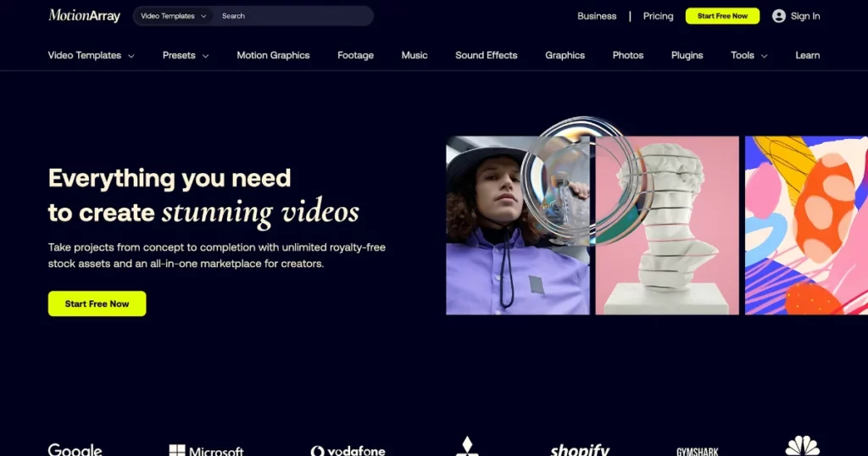Focus the Search input field
The height and width of the screenshot is (456, 868).
coord(293,16)
